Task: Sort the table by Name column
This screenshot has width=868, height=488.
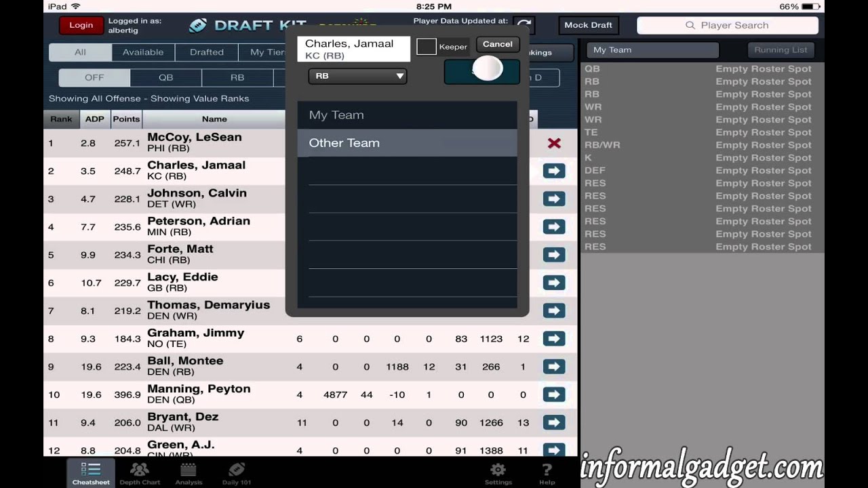Action: pyautogui.click(x=214, y=119)
